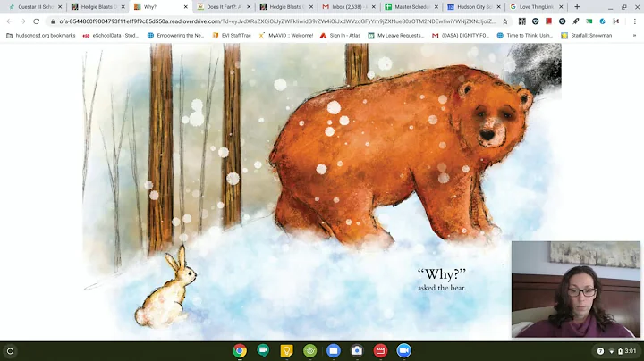This screenshot has height=361, width=644.
Task: Open the blue circular extension icon
Action: click(x=602, y=21)
